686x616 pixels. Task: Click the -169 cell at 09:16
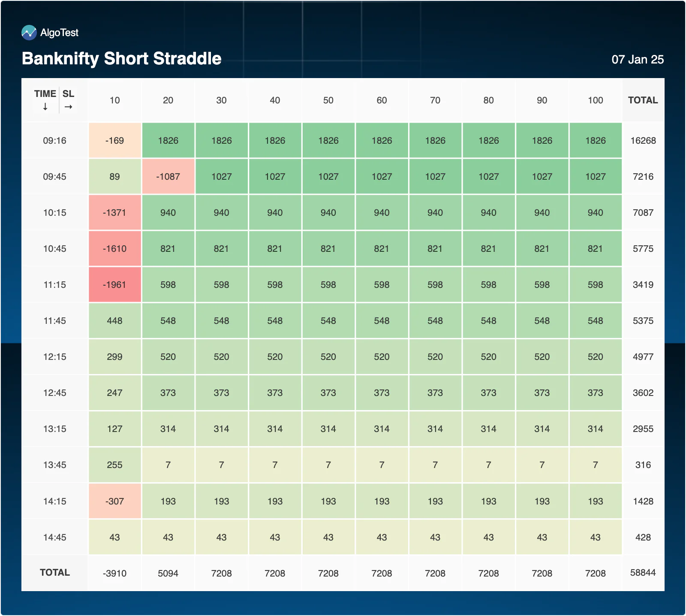click(114, 141)
